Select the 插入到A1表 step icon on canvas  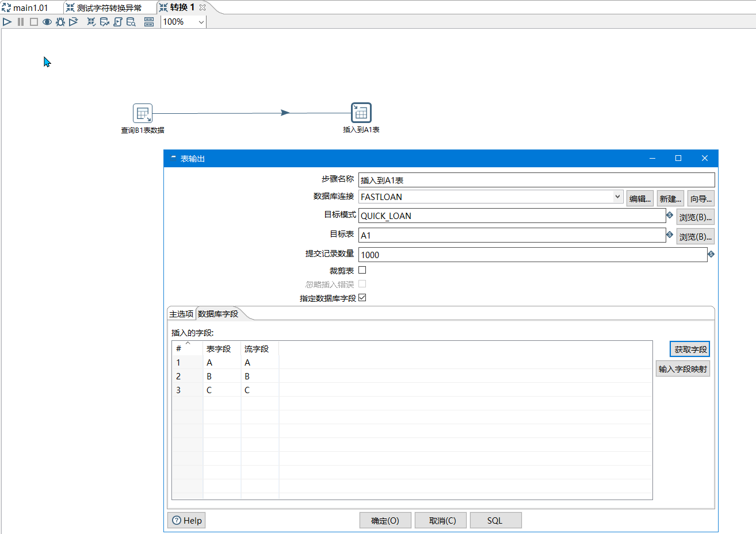point(361,113)
